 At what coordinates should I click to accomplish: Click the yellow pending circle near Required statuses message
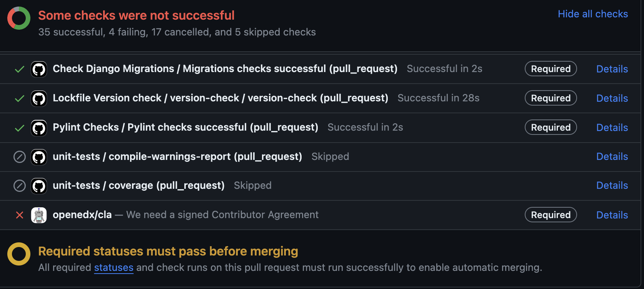pyautogui.click(x=18, y=254)
